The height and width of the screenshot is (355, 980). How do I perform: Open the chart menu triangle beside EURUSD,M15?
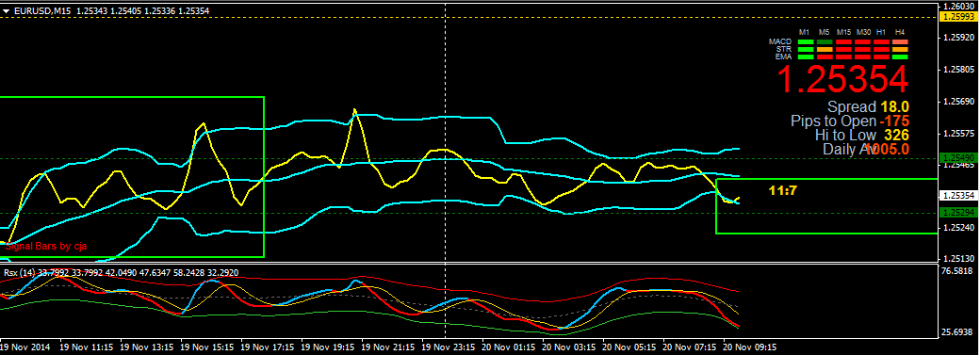[6, 10]
